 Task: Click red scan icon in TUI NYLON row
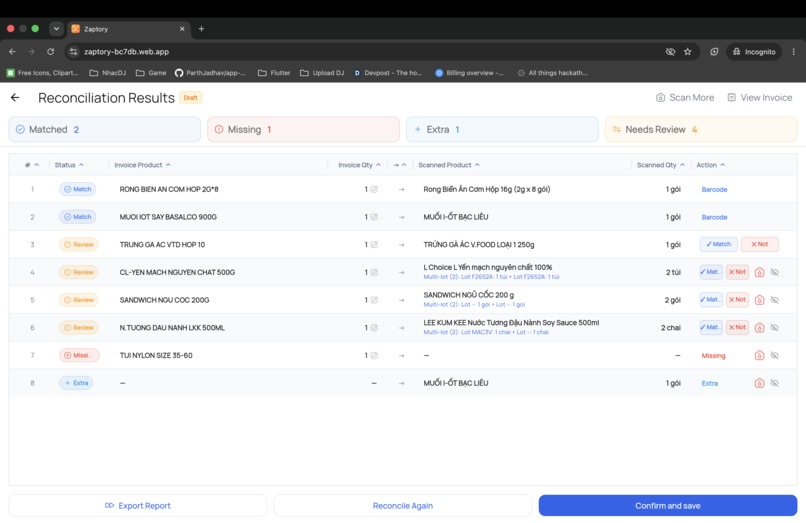pos(759,355)
